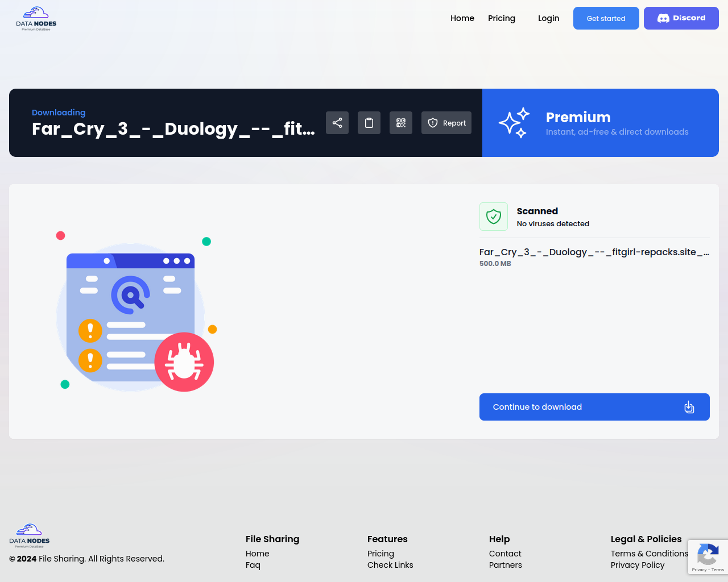This screenshot has height=582, width=728.
Task: Click the '500.0 MB' file size
Action: (495, 264)
